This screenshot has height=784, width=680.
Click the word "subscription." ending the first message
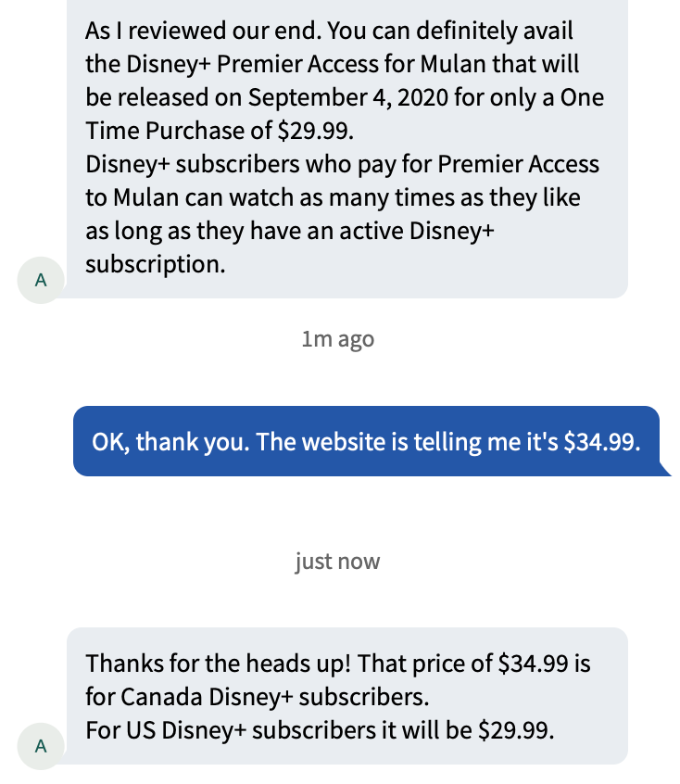(x=155, y=265)
